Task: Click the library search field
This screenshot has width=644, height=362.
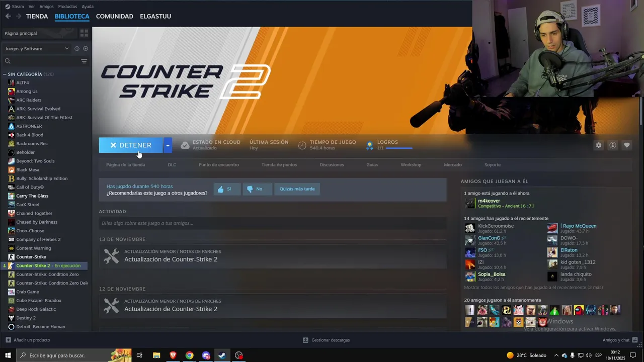Action: coord(41,61)
